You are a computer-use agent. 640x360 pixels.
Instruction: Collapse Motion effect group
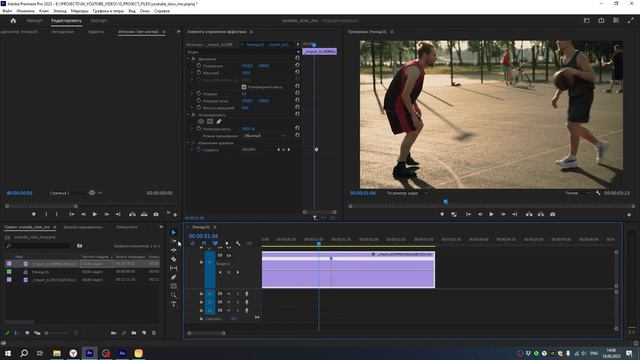pyautogui.click(x=188, y=59)
